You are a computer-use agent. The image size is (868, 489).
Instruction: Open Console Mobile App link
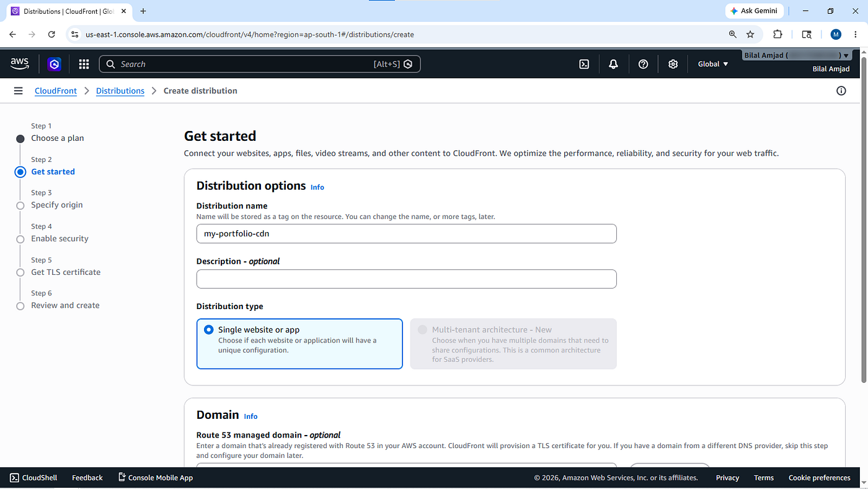tap(156, 478)
